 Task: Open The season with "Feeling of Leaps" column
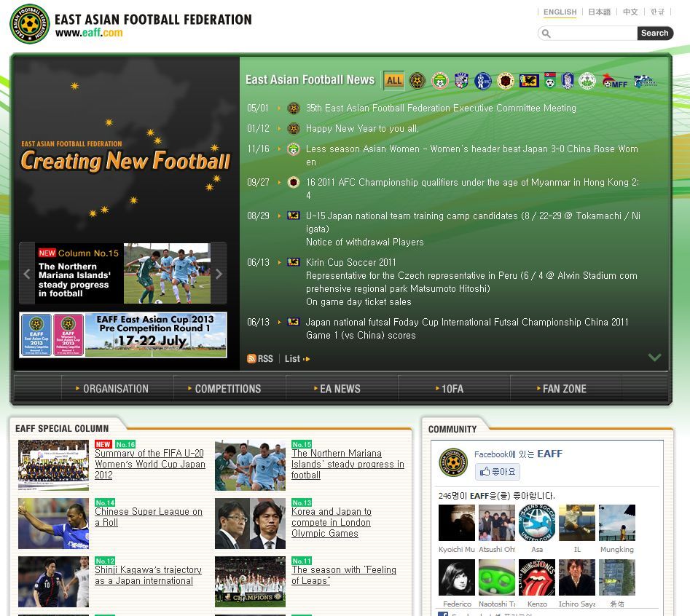coord(344,575)
